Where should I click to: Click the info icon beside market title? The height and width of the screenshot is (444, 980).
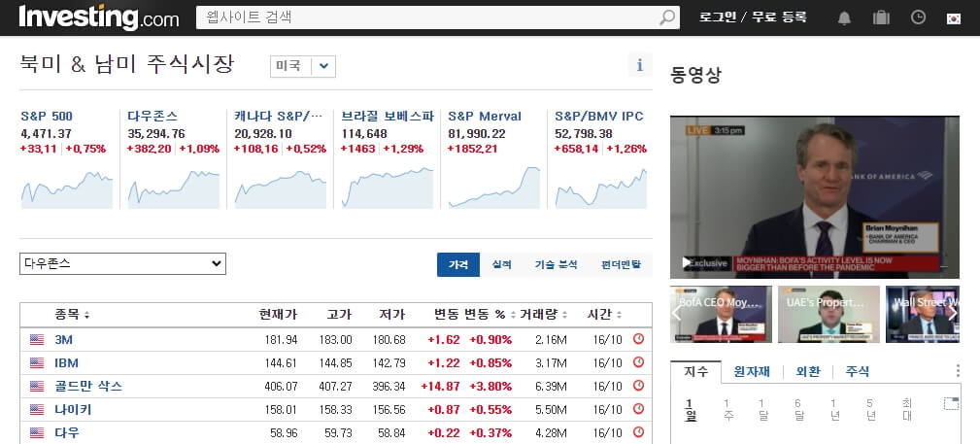[x=639, y=65]
